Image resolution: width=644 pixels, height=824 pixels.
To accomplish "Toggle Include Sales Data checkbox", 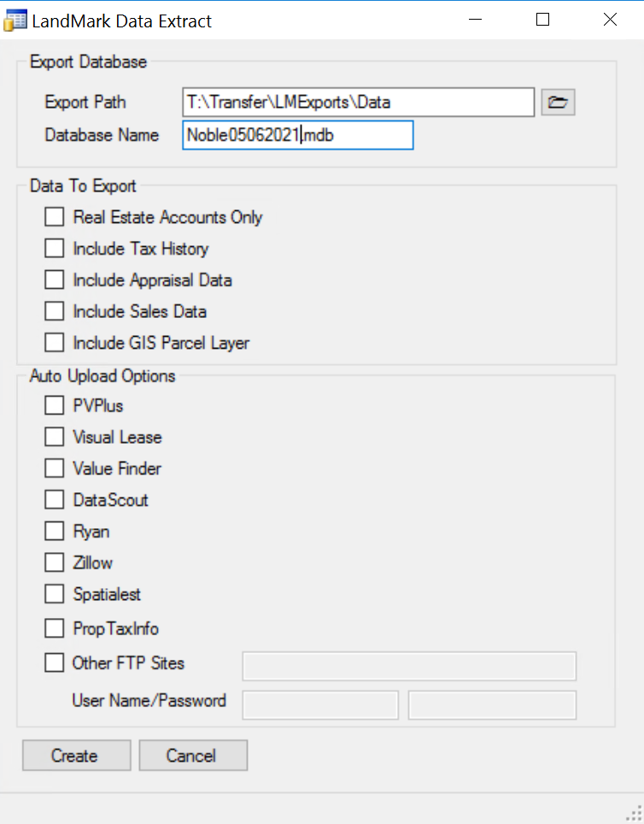I will click(55, 311).
